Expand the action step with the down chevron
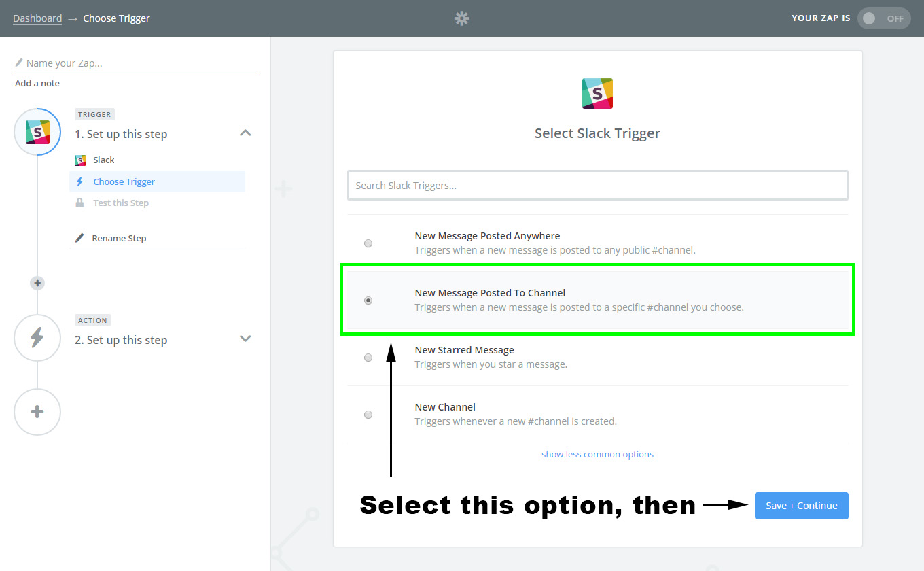This screenshot has height=571, width=924. coord(246,339)
